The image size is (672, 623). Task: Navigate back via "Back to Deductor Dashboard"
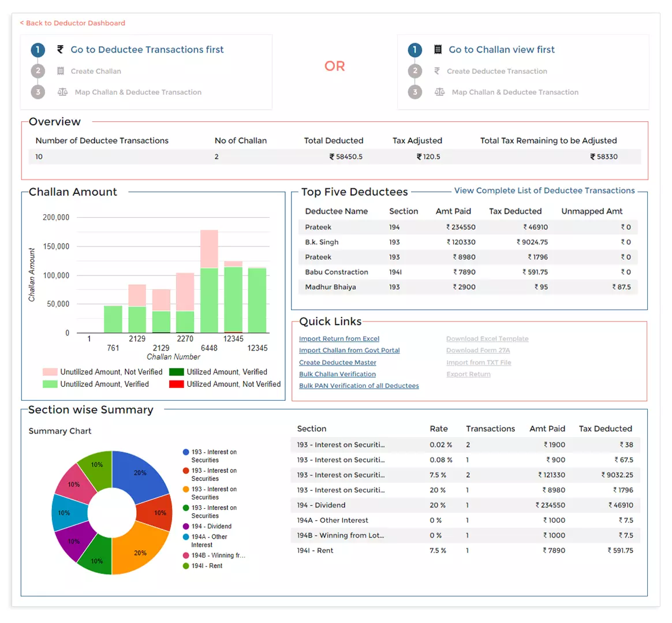[x=72, y=23]
